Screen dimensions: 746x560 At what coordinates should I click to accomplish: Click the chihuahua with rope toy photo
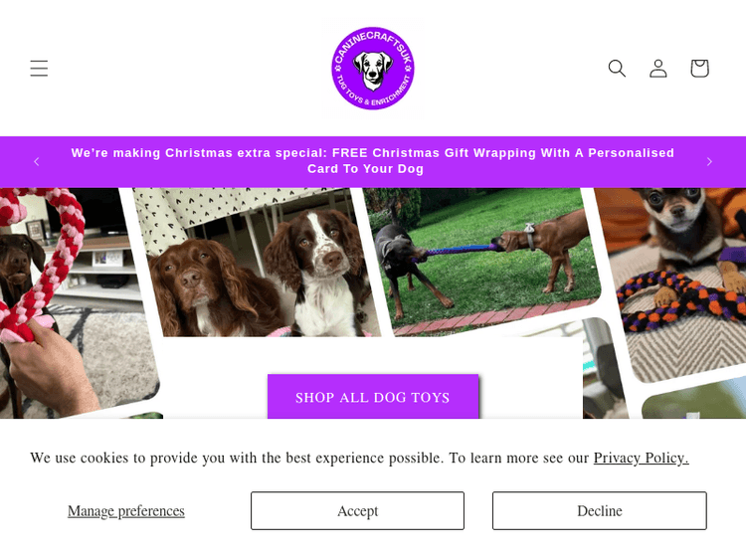point(675,280)
